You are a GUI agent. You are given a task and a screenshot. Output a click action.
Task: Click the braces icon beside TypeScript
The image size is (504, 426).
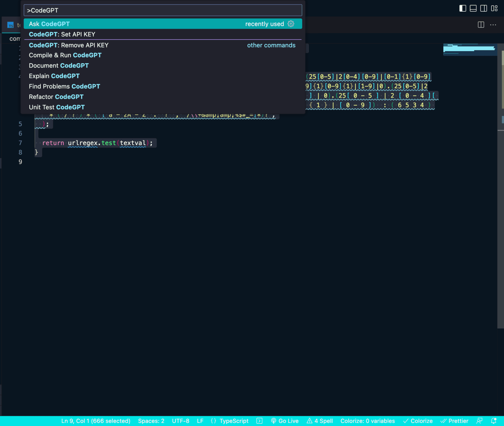pos(213,421)
